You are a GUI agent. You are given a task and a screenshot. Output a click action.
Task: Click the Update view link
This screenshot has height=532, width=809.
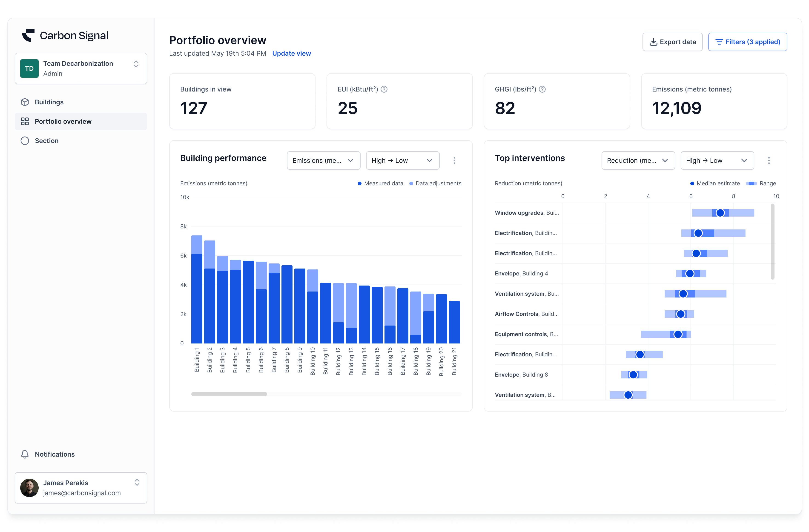tap(291, 53)
